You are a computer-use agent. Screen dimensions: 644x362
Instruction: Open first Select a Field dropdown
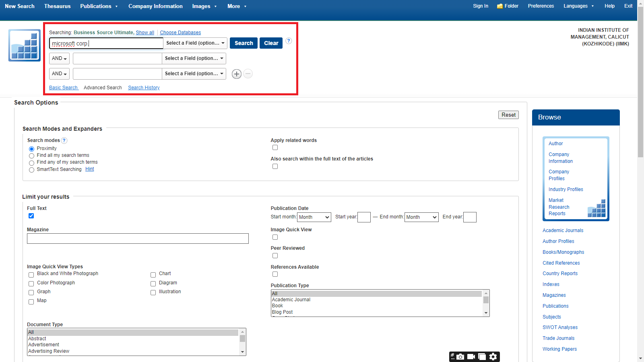pos(195,43)
